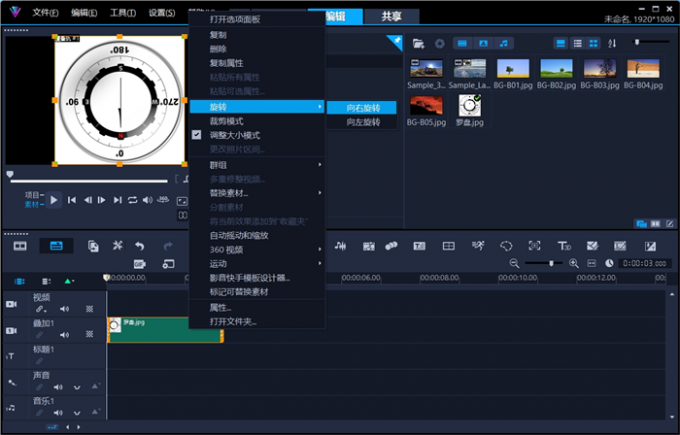This screenshot has height=435, width=680.
Task: Click the 360 video preview icon
Action: pyautogui.click(x=163, y=200)
